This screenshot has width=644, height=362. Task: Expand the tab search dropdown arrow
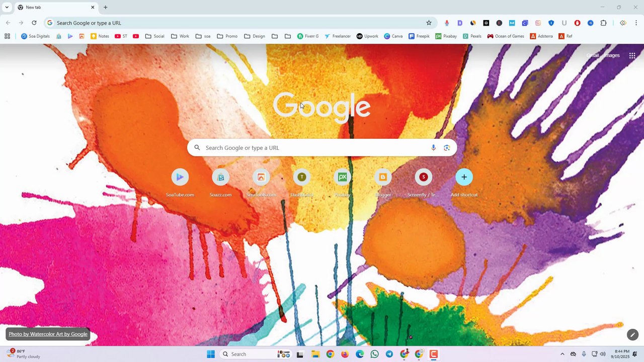pyautogui.click(x=7, y=7)
